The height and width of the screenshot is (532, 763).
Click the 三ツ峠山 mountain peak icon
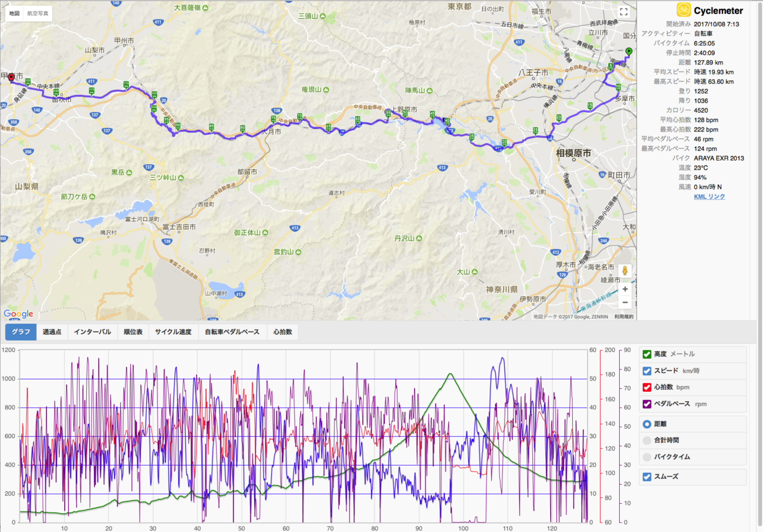[182, 177]
